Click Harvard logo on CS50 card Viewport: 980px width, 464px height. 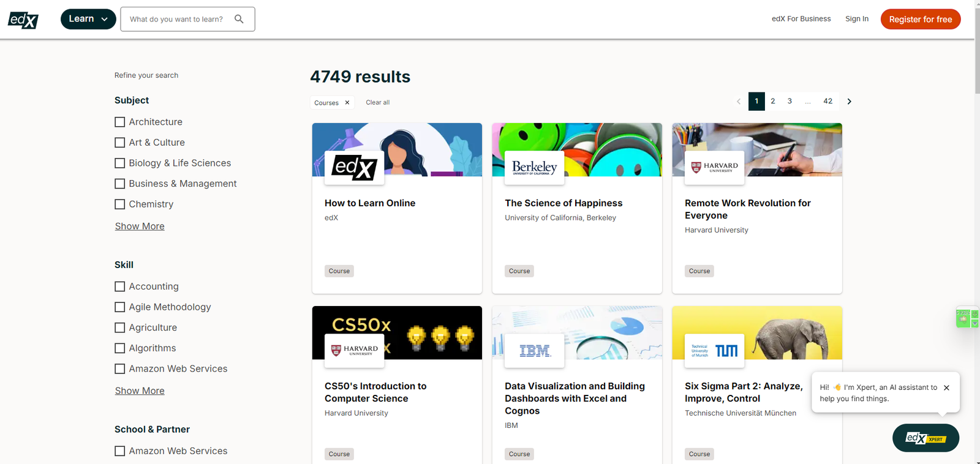[355, 350]
